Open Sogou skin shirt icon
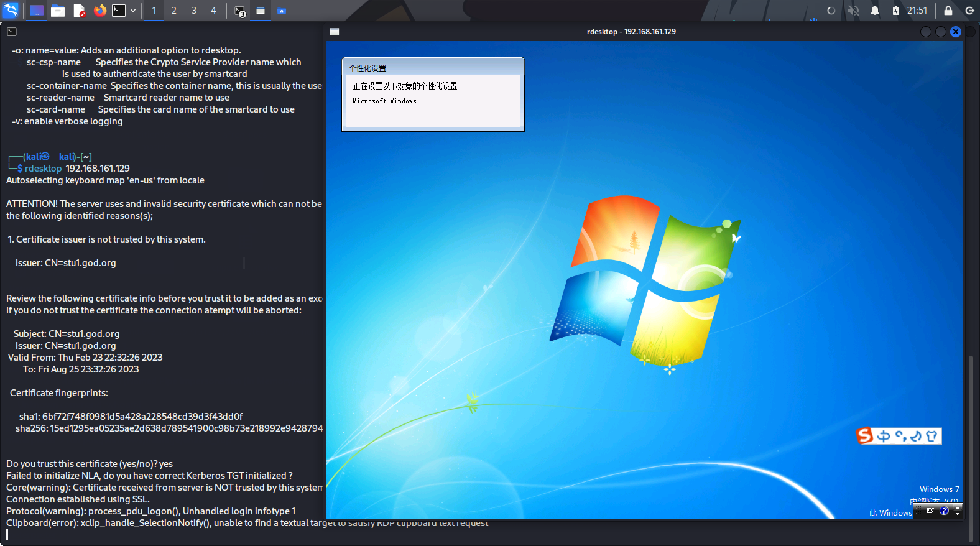Image resolution: width=980 pixels, height=546 pixels. coord(931,437)
